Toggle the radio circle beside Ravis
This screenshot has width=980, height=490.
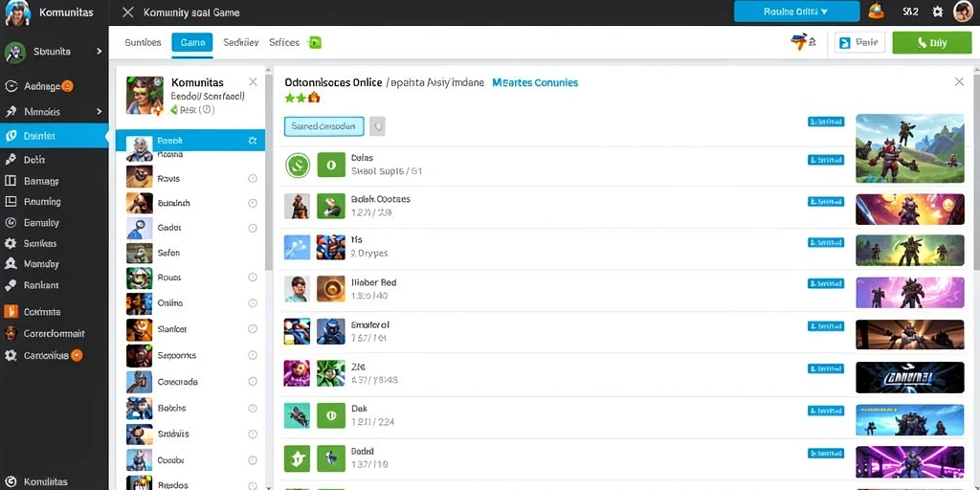point(253,178)
